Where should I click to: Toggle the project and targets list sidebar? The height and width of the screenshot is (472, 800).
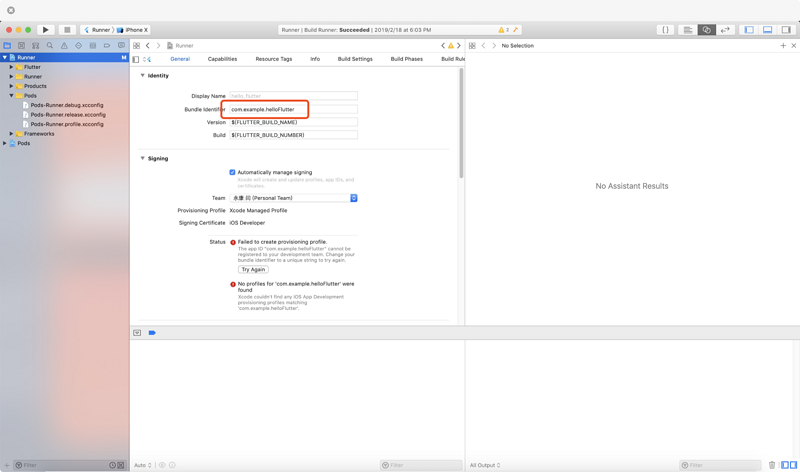point(136,59)
